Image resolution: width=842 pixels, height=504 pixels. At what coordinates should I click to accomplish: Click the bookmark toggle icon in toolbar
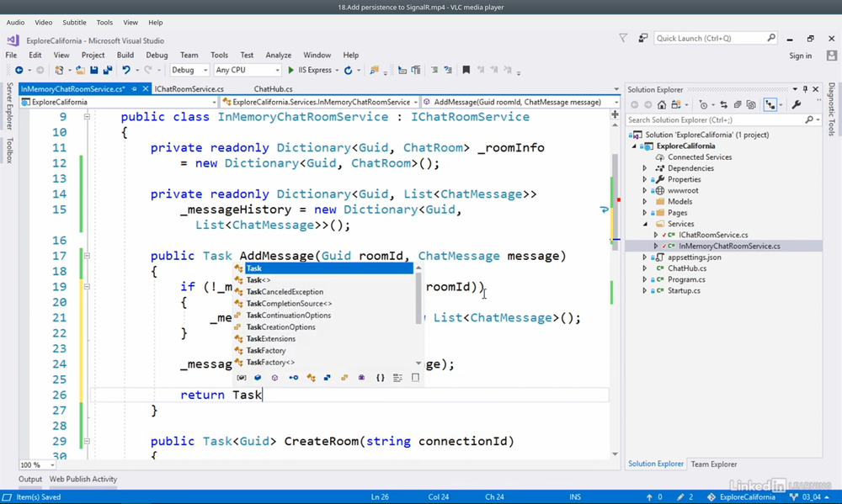point(466,70)
